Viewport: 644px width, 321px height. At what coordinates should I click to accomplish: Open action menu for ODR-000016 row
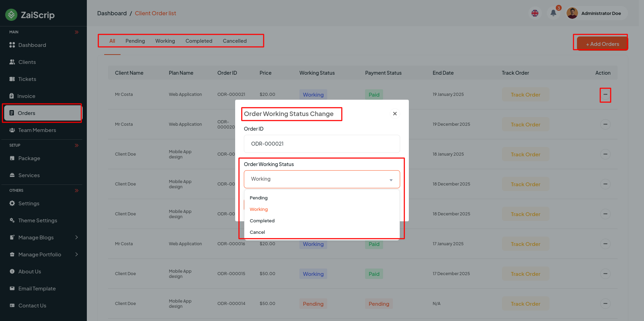coord(605,244)
